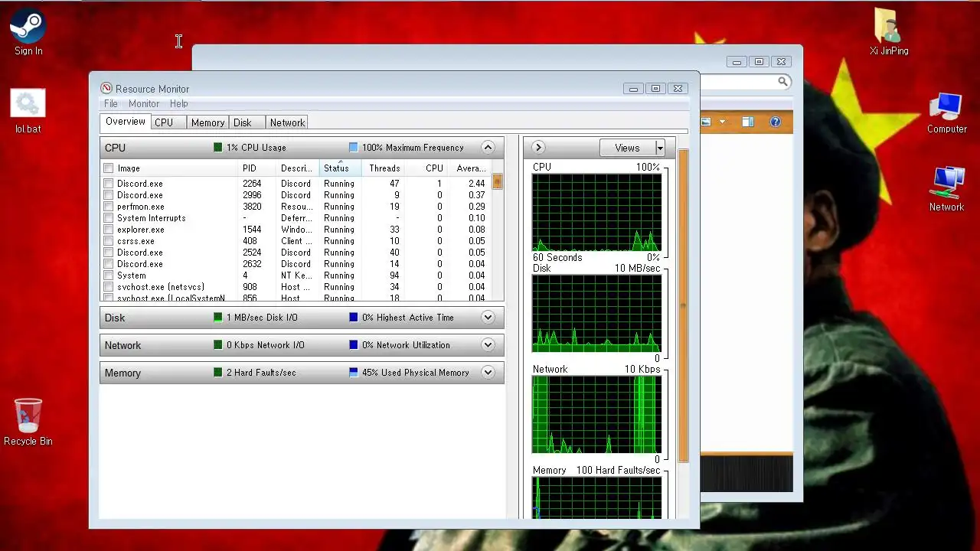Click the Explorer change-view icon
The image size is (980, 551).
(x=706, y=122)
